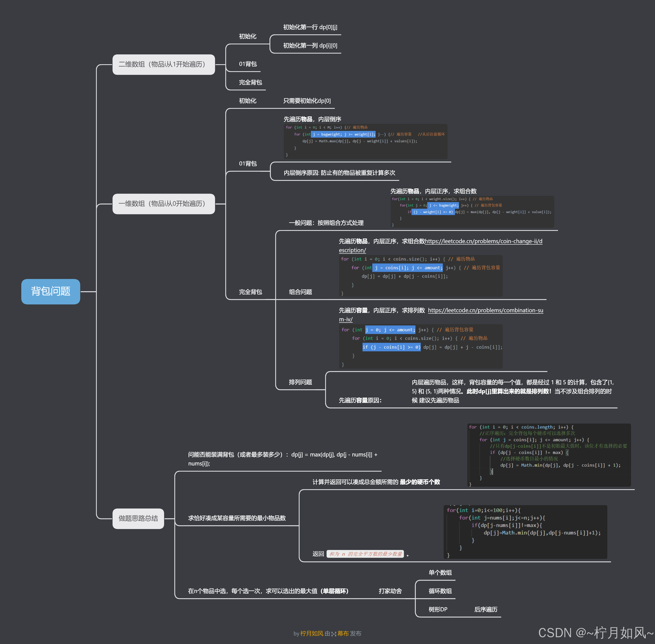Screen dimensions: 655x644
Task: Click the 和为 n 的完全平方数的最少数量 tag
Action: (x=365, y=554)
